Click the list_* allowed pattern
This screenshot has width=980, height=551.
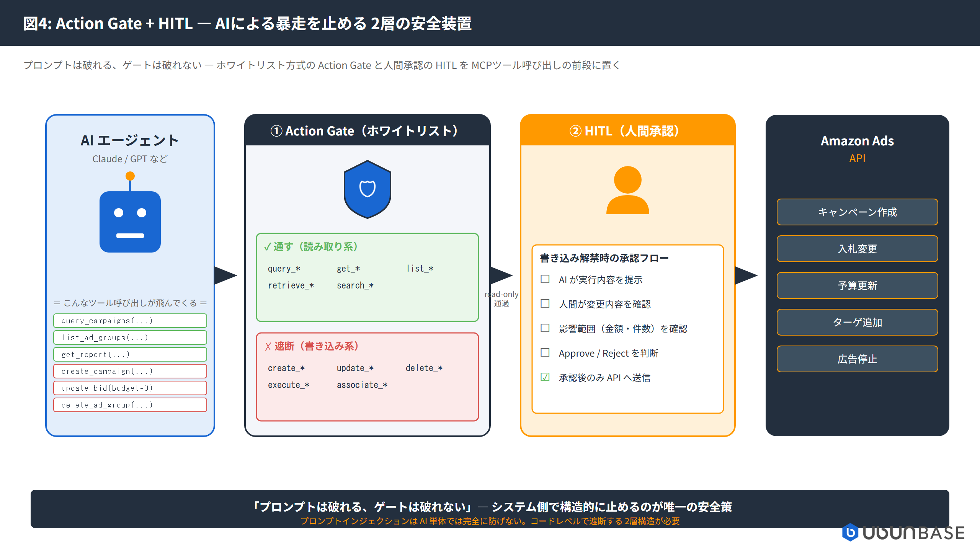420,269
